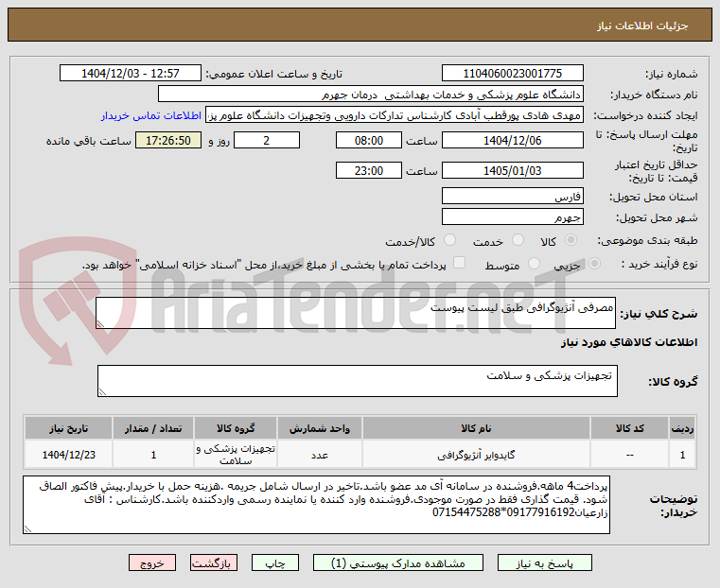
Task: Click the remaining time field 17:26:50
Action: (168, 140)
